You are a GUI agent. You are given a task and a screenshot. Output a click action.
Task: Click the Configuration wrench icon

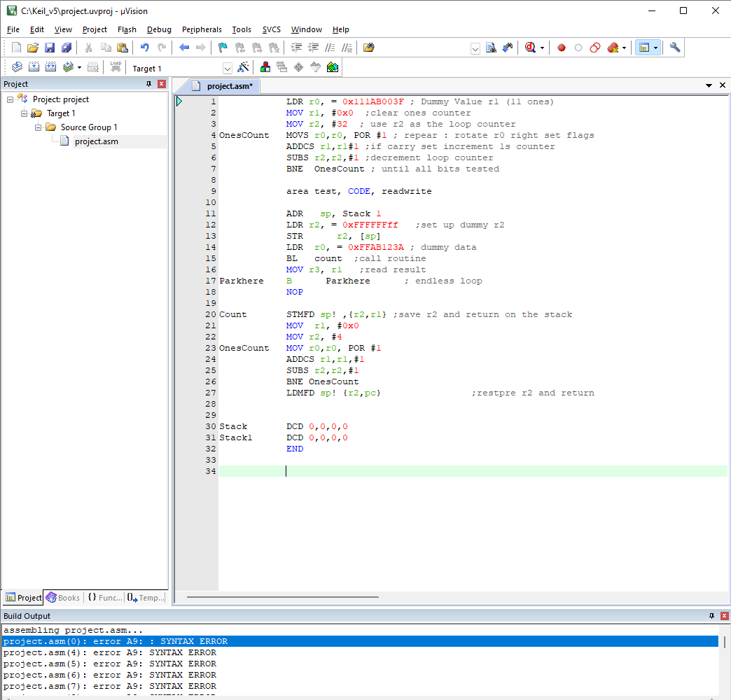(675, 48)
